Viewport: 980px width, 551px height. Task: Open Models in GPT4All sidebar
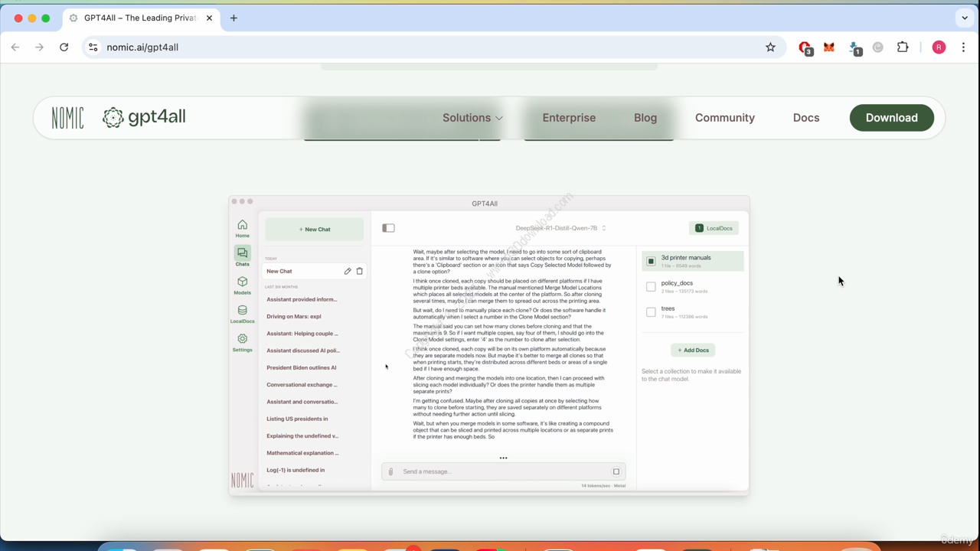[242, 285]
